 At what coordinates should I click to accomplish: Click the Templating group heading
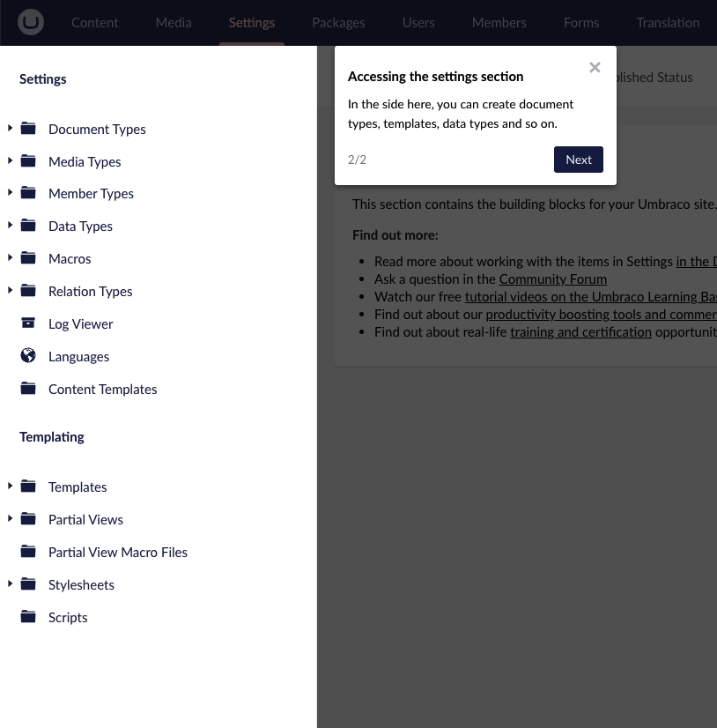click(51, 437)
